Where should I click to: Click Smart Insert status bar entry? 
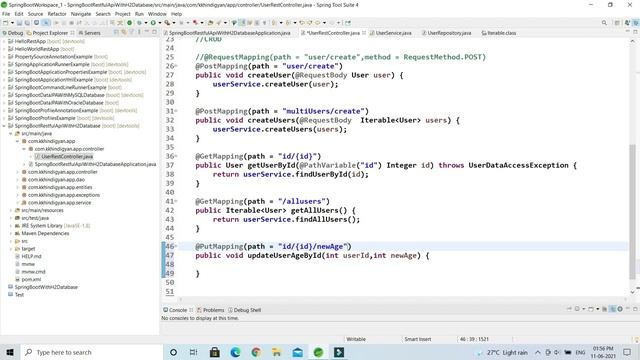tap(418, 339)
